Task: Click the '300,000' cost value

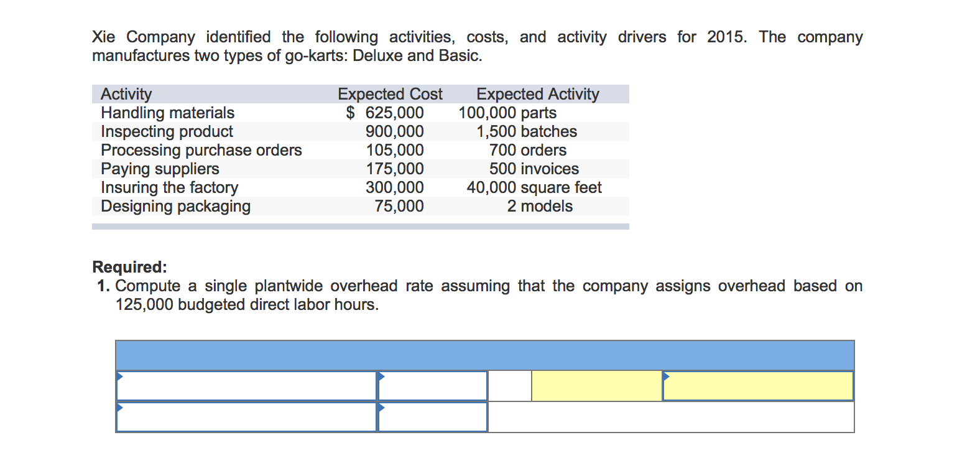Action: click(395, 187)
